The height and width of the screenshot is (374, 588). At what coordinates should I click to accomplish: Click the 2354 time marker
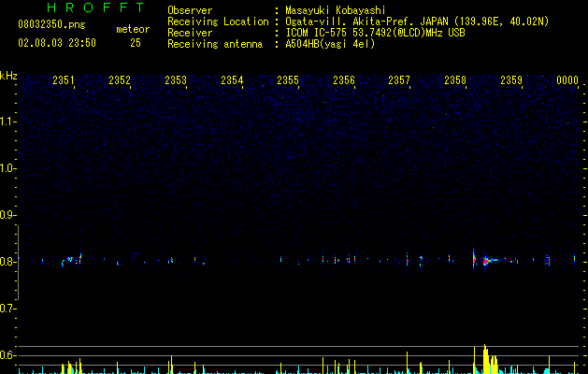pyautogui.click(x=232, y=80)
